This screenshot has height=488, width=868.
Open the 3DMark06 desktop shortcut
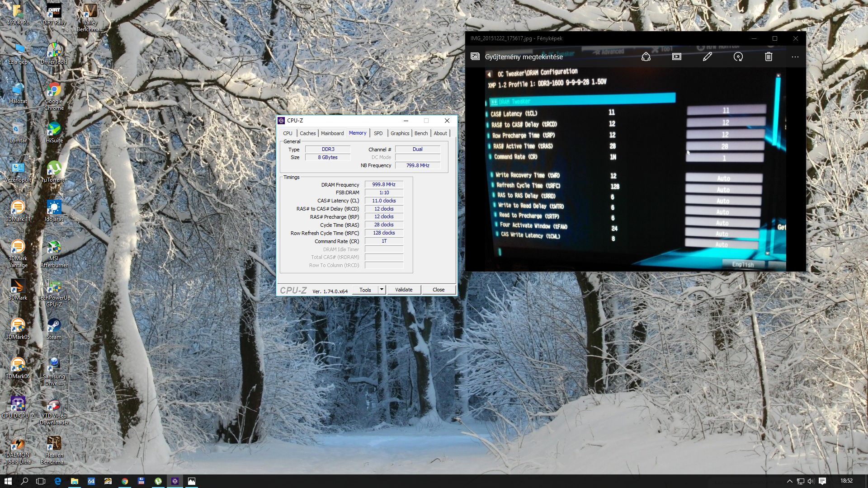click(18, 368)
